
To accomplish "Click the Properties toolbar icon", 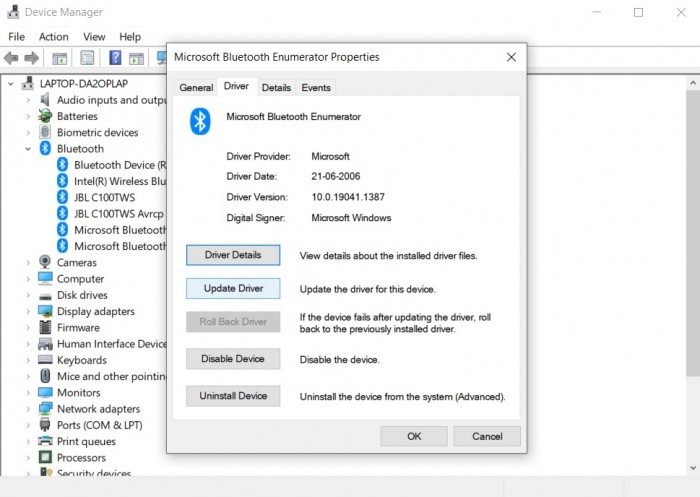I will 87,58.
